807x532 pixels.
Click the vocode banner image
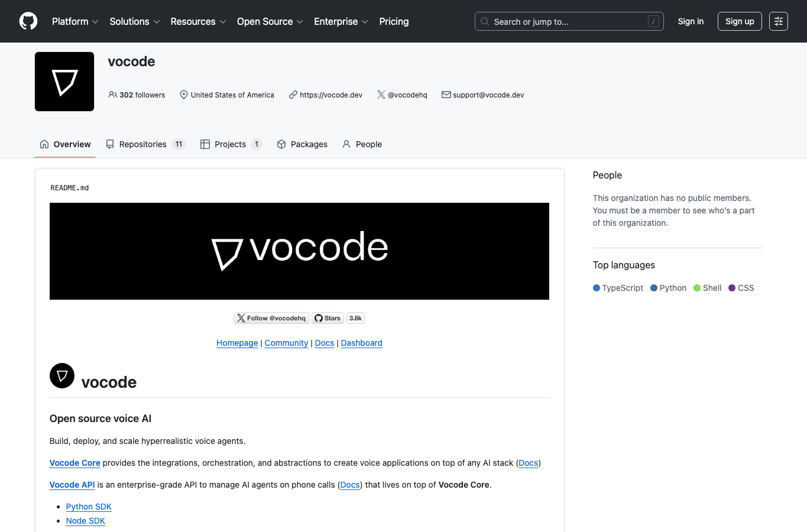(x=299, y=251)
